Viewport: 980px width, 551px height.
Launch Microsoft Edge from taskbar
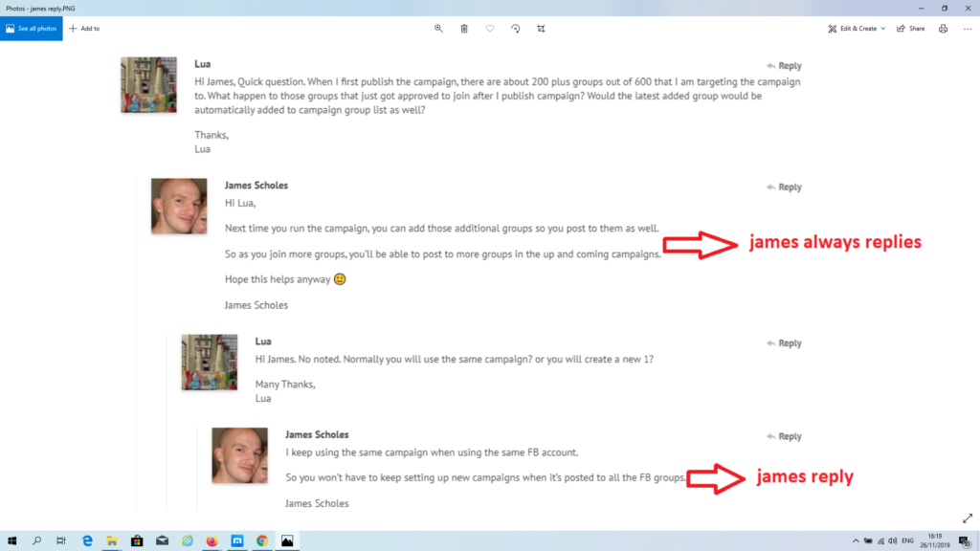pos(87,541)
